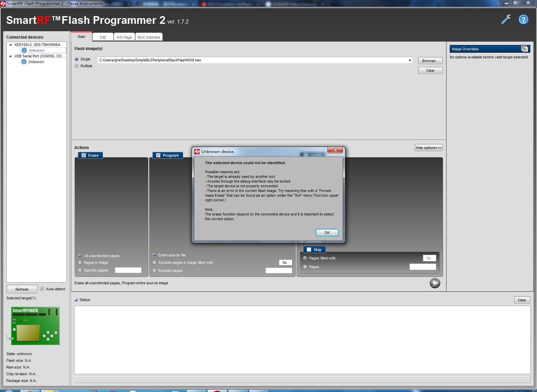The image size is (537, 392).
Task: Click the unknown-device icon under USB Serial Port
Action: (24, 62)
